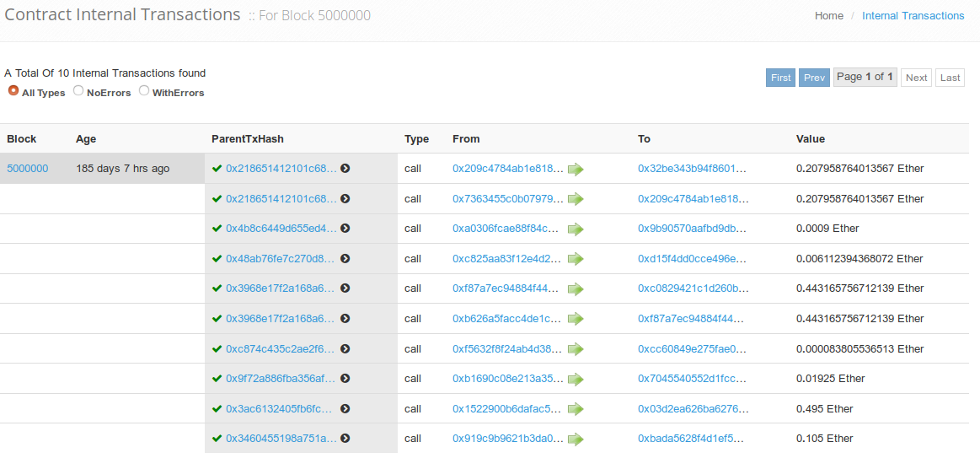Click the circle arrow icon beside 0xc874c435c2ae2f6 hash
Image resolution: width=980 pixels, height=469 pixels.
pos(345,349)
